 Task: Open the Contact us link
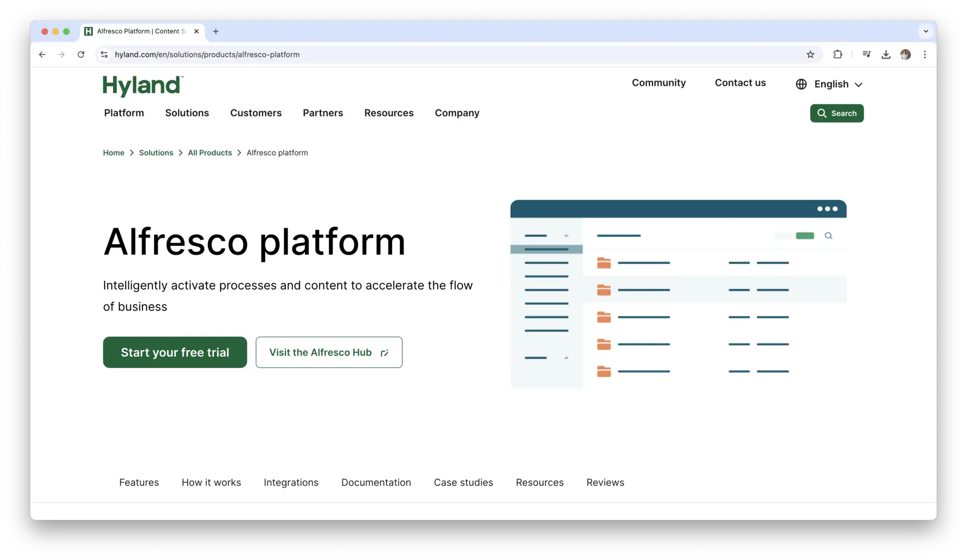(740, 83)
